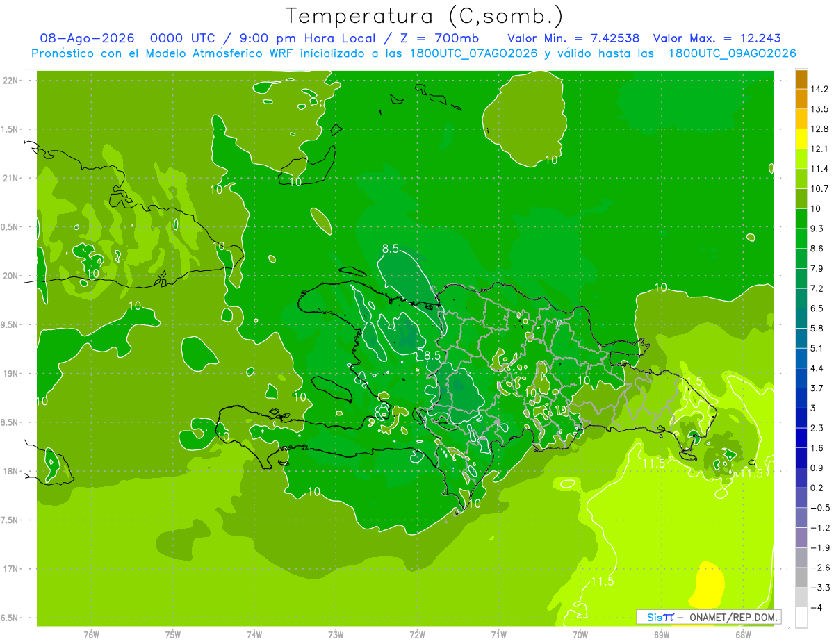
Task: Click 'Modelo Atmosferico WRF' in the subtitle
Action: [223, 53]
